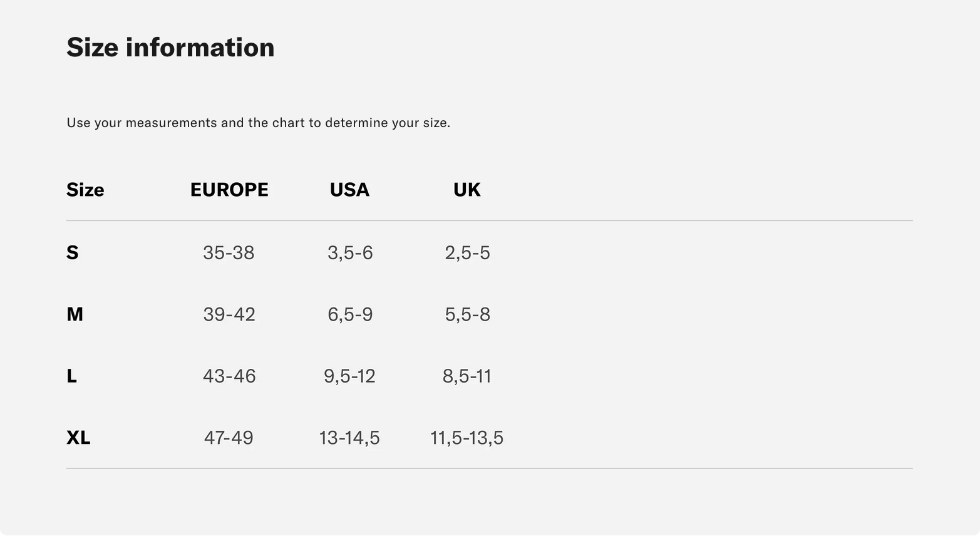Click Europe size 47-49 cell
This screenshot has height=536, width=980.
point(229,437)
